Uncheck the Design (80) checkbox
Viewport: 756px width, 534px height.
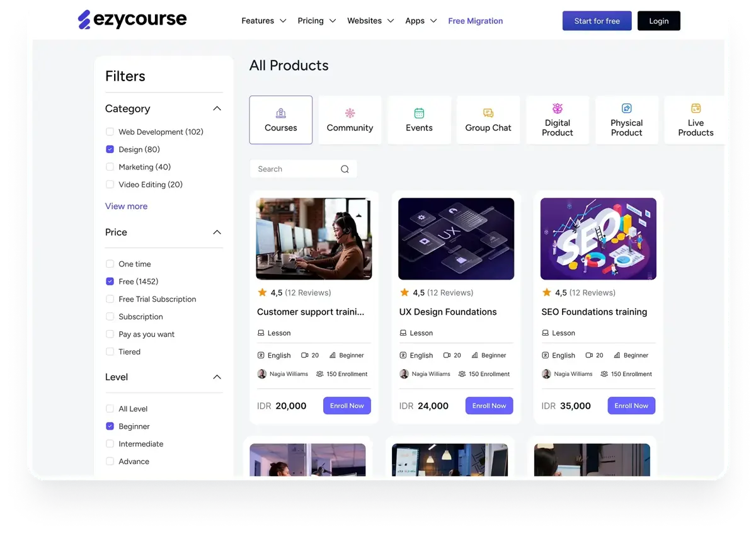click(110, 149)
